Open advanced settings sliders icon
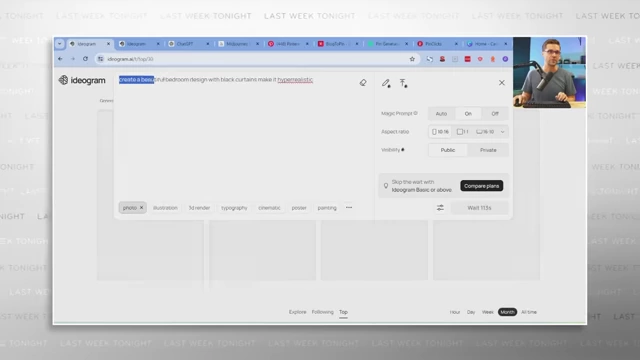This screenshot has width=640, height=360. pos(440,208)
